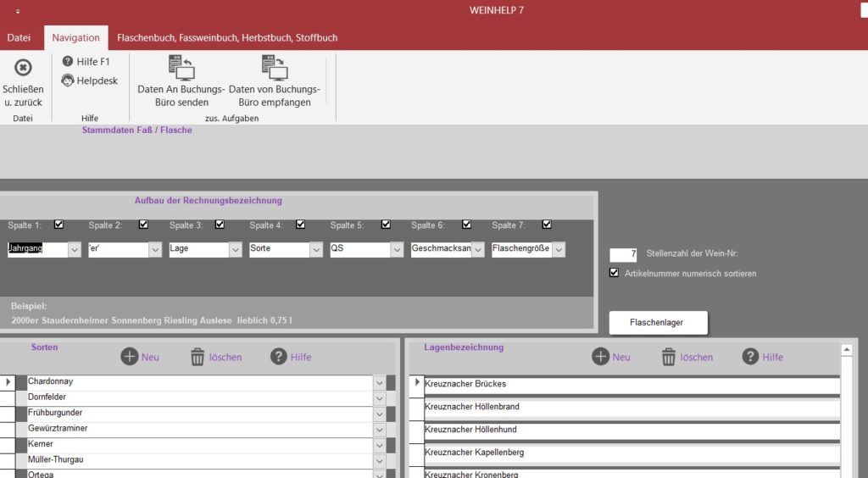The width and height of the screenshot is (868, 478).
Task: Expand the Flaschengröße dropdown
Action: (558, 249)
